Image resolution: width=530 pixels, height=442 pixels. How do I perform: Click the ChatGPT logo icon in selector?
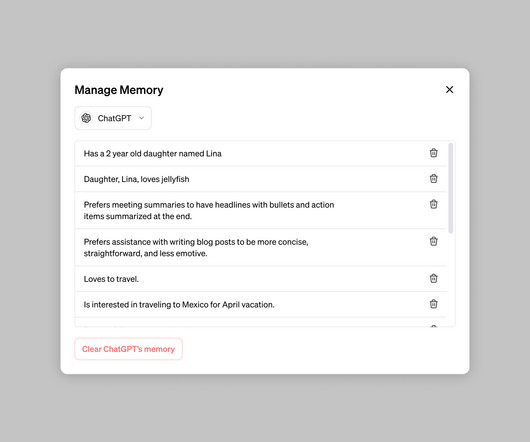[x=86, y=118]
